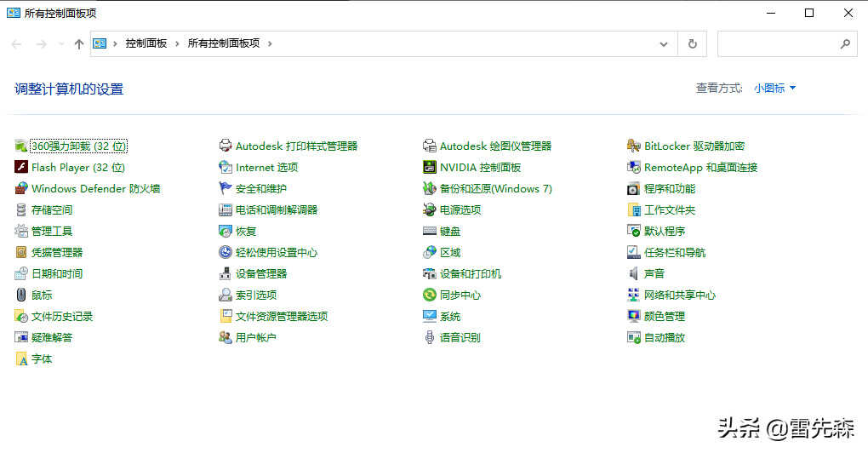Click the Autodesk 打印样式管理器 icon
The width and height of the screenshot is (868, 453).
pyautogui.click(x=226, y=146)
